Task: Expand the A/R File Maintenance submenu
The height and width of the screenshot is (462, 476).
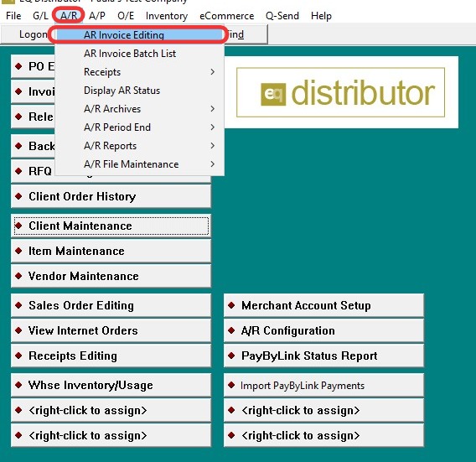Action: pos(139,164)
